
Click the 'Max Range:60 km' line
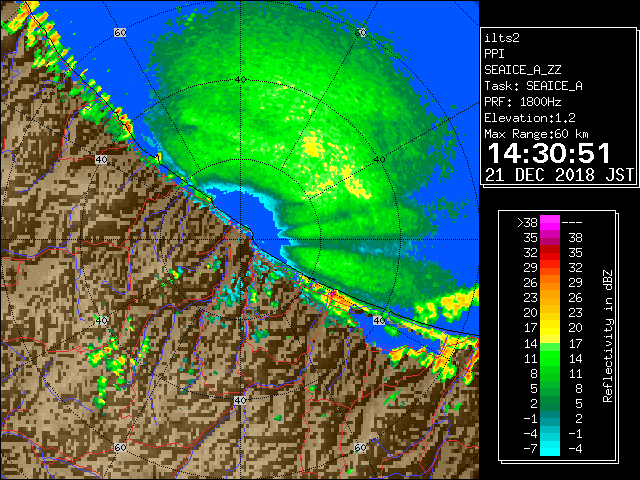[x=537, y=134]
